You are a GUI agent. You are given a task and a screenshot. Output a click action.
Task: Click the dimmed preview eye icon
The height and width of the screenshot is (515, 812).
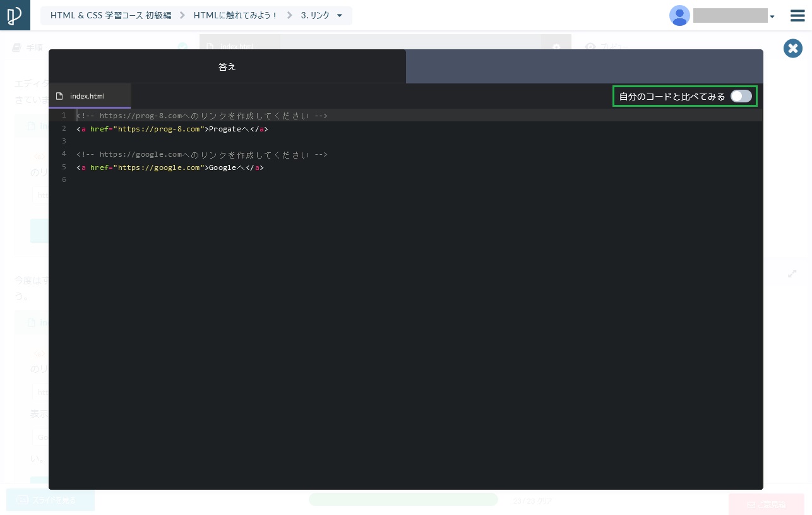[x=590, y=47]
